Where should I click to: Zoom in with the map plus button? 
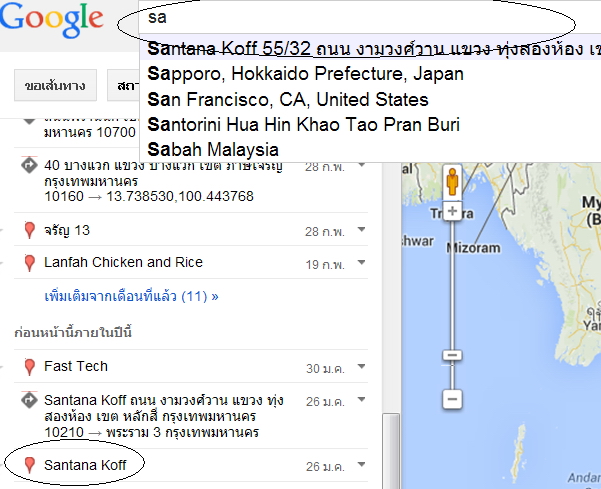[452, 211]
